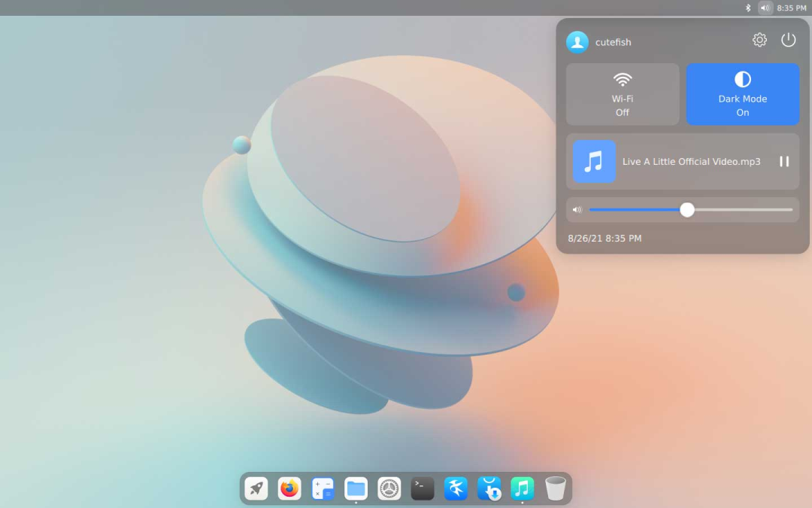Click the cutefish user avatar
Viewport: 812px width, 508px height.
pyautogui.click(x=577, y=42)
